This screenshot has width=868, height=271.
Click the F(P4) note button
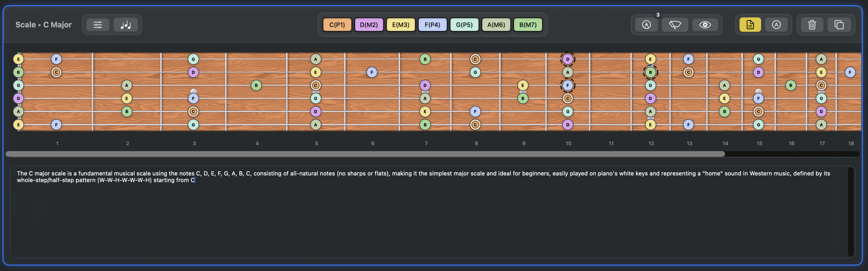432,24
